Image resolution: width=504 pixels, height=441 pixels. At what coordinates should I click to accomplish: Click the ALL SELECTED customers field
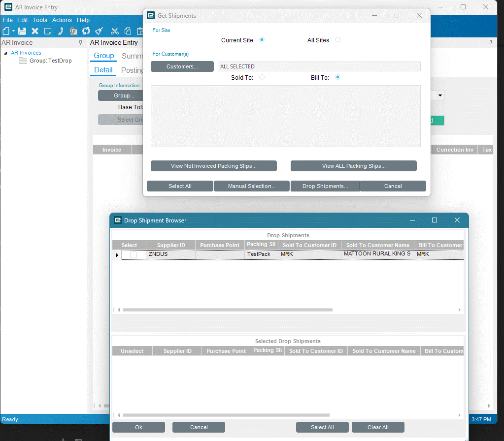click(319, 66)
